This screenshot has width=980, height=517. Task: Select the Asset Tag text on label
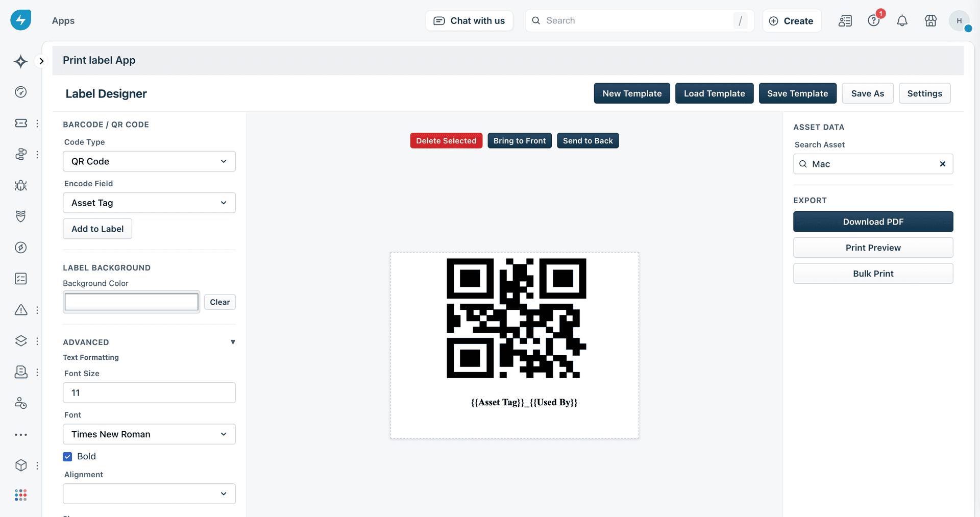pos(524,402)
